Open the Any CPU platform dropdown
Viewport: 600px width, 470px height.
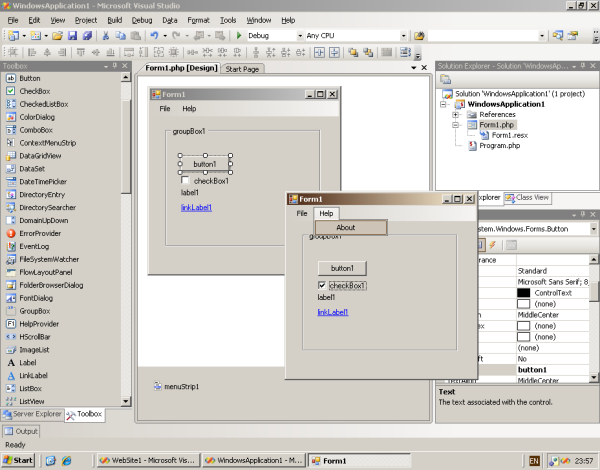pos(403,36)
